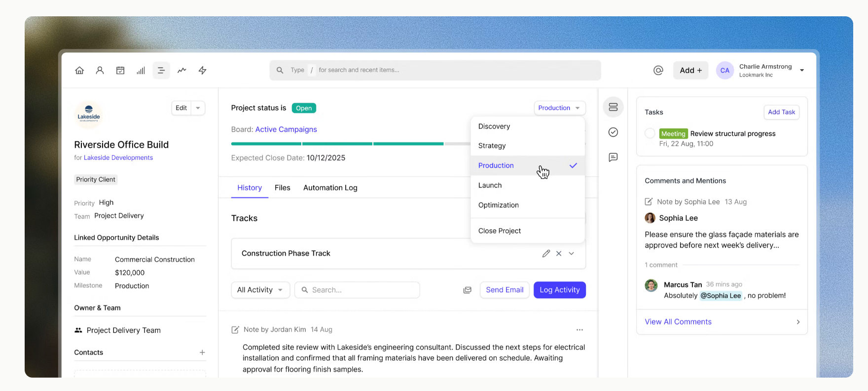The image size is (868, 391).
Task: Click the Priority Client tag
Action: pos(96,180)
